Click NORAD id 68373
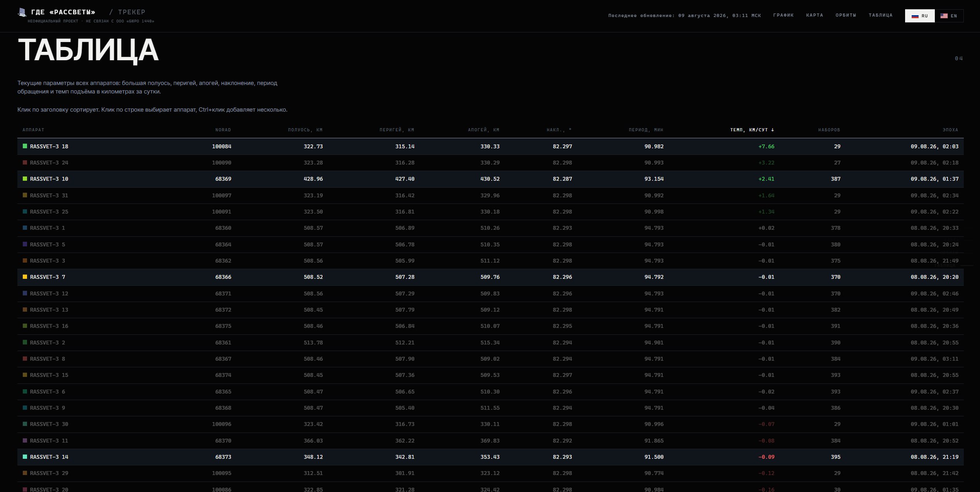This screenshot has height=492, width=980. [x=223, y=457]
